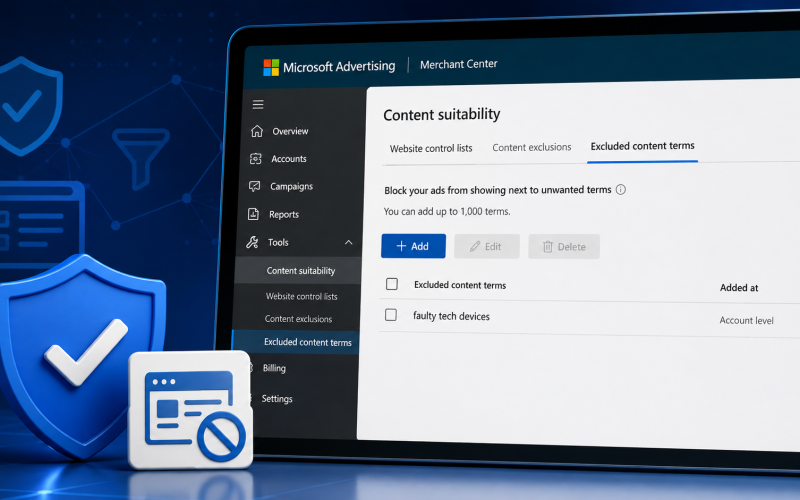Tick the select-all checkbox in table header

[392, 284]
